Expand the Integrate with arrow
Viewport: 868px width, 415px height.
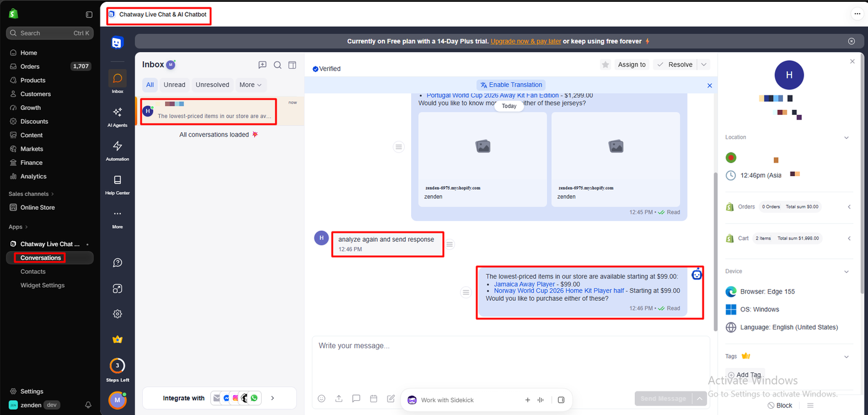point(272,398)
